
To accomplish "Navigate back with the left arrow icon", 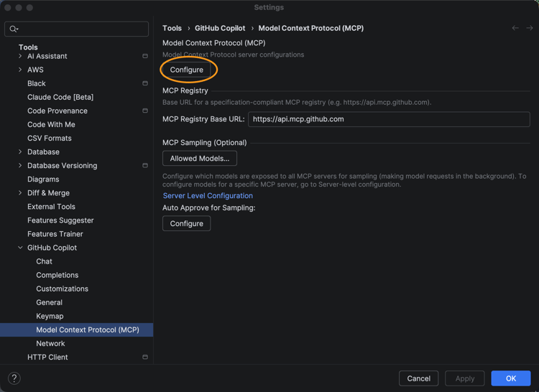I will pyautogui.click(x=515, y=28).
